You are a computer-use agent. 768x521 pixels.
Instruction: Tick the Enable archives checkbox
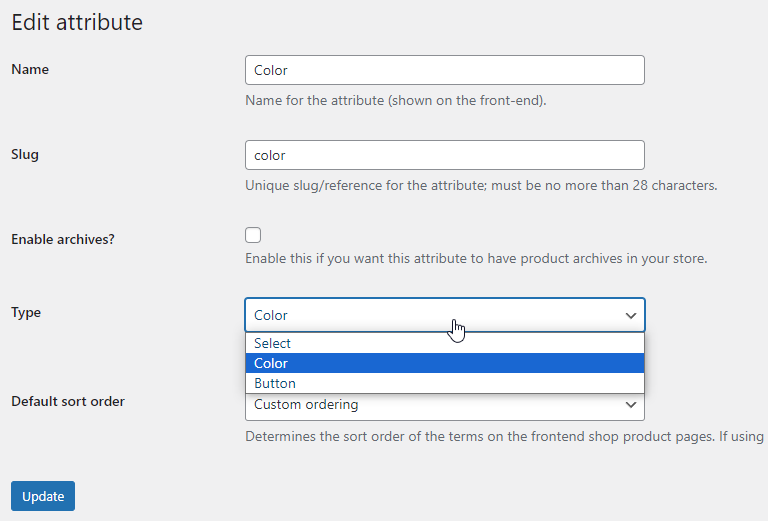[253, 235]
